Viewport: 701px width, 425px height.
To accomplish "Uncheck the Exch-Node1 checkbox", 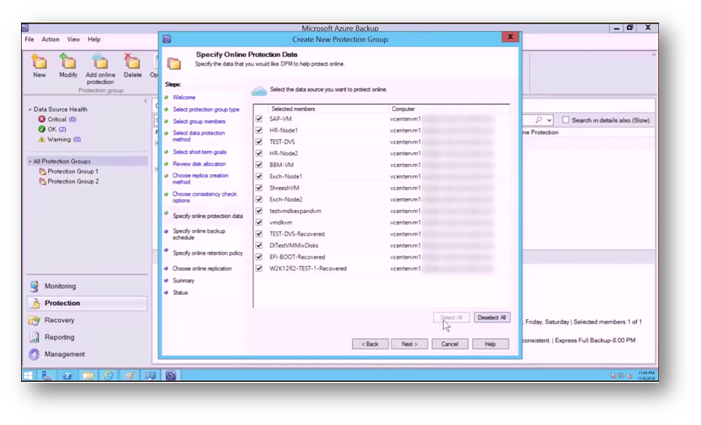I will click(x=259, y=177).
